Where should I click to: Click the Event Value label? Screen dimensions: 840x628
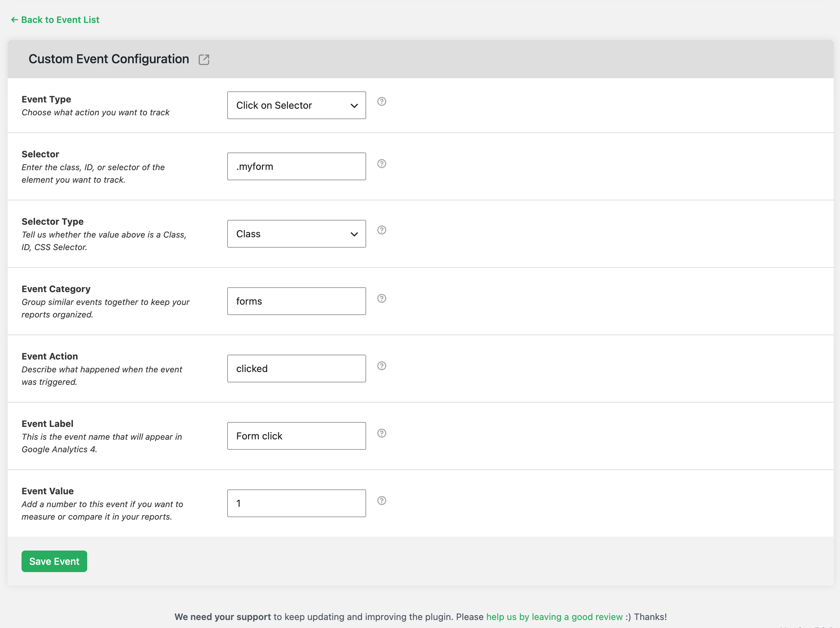(x=48, y=491)
